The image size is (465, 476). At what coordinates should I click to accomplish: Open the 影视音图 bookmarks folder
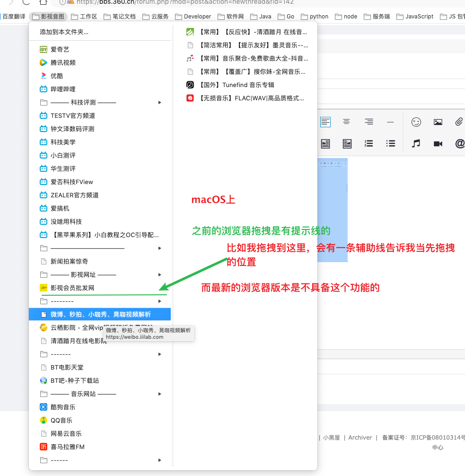click(x=48, y=17)
